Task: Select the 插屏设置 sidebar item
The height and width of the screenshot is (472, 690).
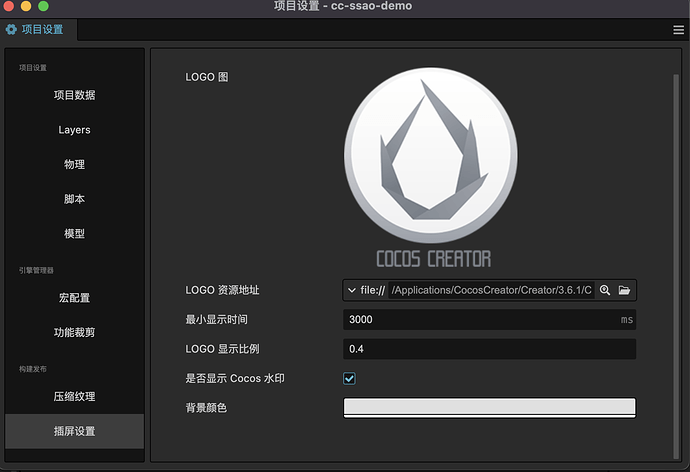Action: point(74,431)
